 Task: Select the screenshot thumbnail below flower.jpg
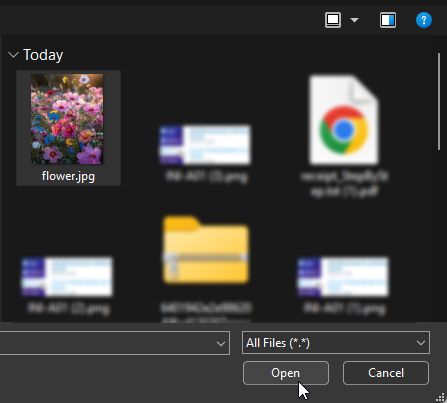67,276
